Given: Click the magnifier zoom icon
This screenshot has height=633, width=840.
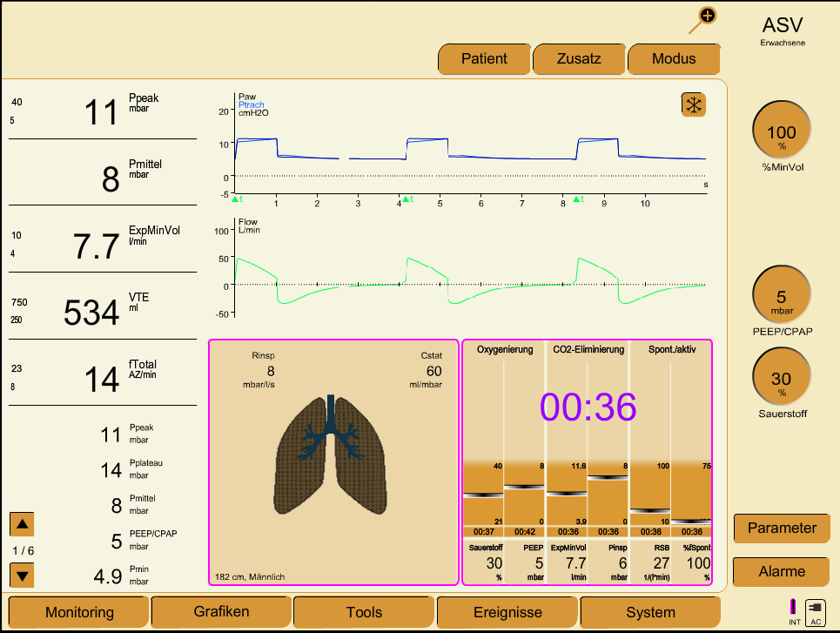Looking at the screenshot, I should click(x=703, y=18).
